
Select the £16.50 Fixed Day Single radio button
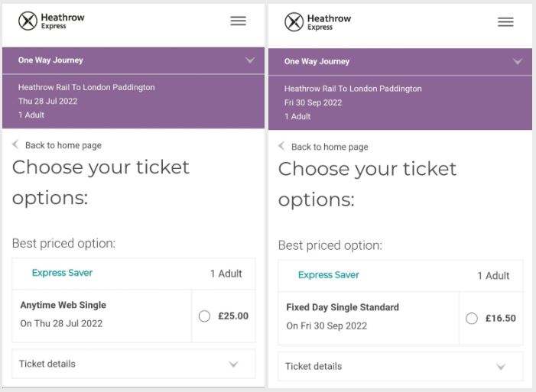click(471, 318)
